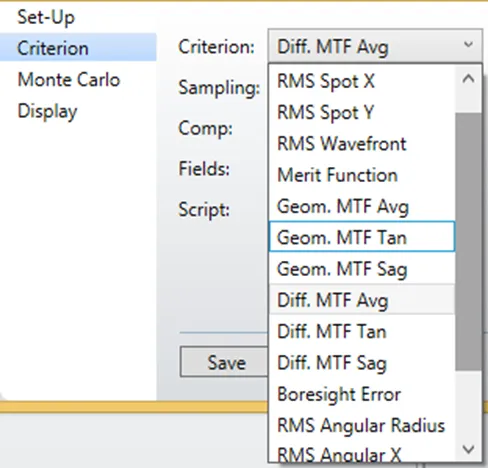The height and width of the screenshot is (468, 488).
Task: Open the Set-Up section
Action: pyautogui.click(x=46, y=17)
